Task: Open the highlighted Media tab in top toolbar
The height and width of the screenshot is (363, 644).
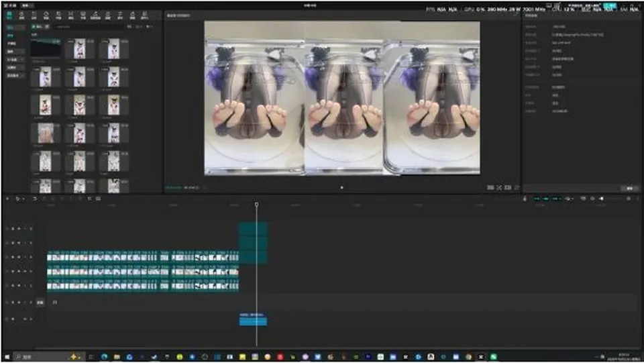Action: click(x=9, y=15)
